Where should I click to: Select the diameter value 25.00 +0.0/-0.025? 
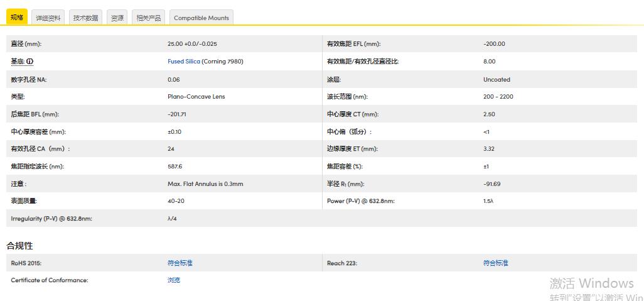tap(192, 44)
